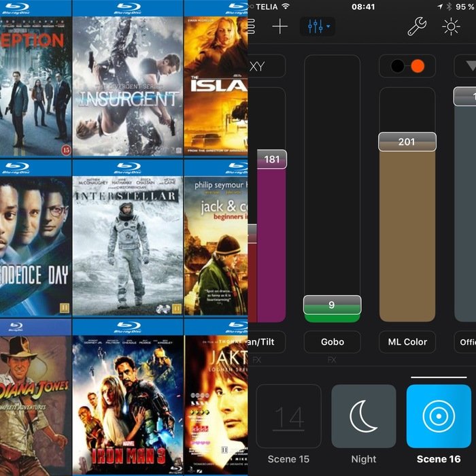Tap the Gobo label button
Image resolution: width=476 pixels, height=476 pixels.
point(333,342)
